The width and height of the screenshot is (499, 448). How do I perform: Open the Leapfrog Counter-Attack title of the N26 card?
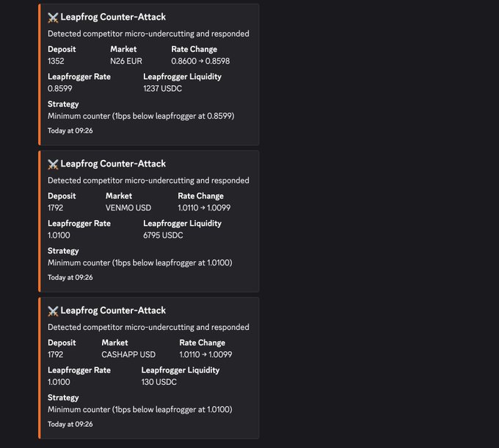coord(113,17)
